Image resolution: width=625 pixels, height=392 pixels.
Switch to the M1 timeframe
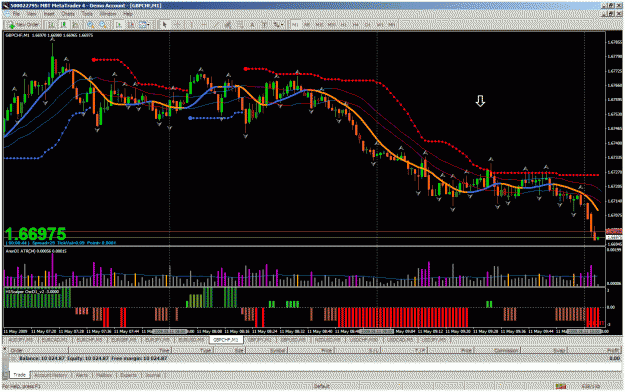(x=295, y=25)
